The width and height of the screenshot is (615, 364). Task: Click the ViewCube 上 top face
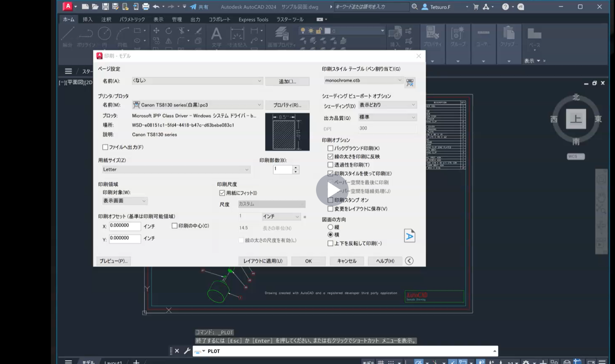click(x=575, y=119)
